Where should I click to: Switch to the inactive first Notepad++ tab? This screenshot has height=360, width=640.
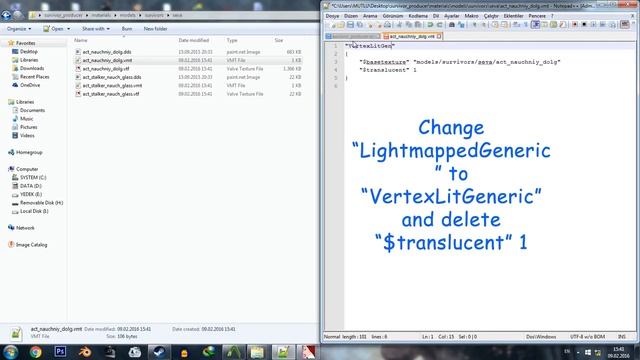[353, 36]
